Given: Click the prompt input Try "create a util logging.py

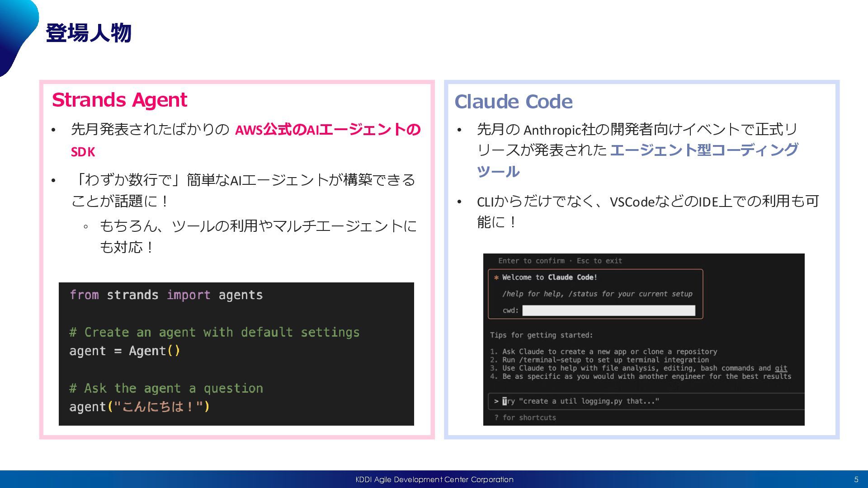Looking at the screenshot, I should click(646, 401).
